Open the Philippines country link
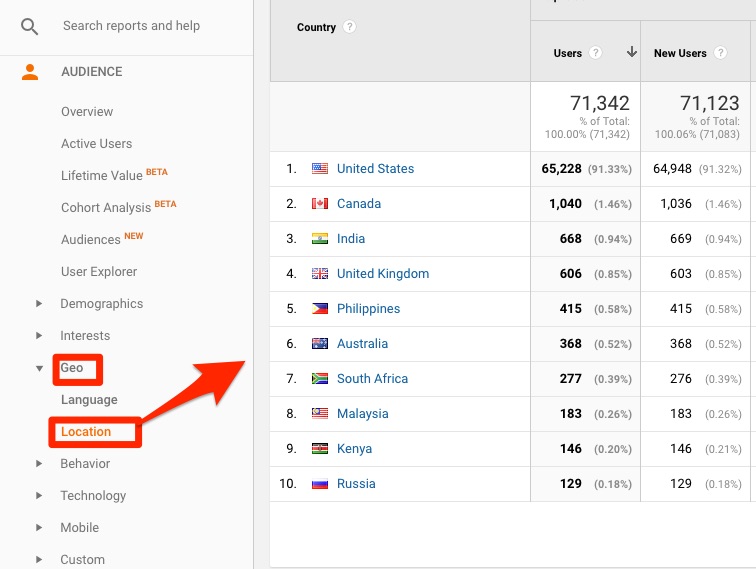This screenshot has height=569, width=756. [368, 309]
